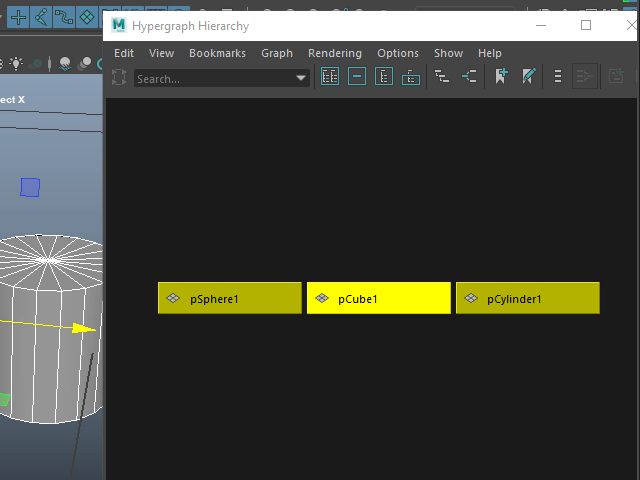Select the pCylinder1 node

tap(527, 298)
